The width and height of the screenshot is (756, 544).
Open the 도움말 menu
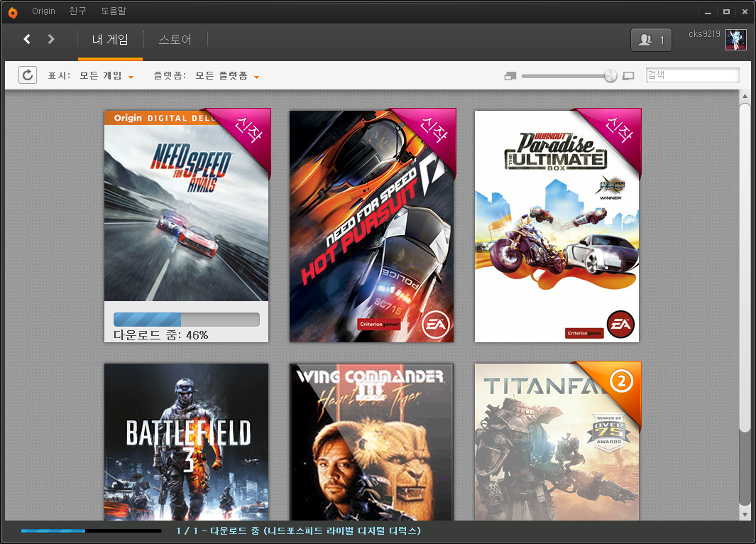[x=114, y=11]
